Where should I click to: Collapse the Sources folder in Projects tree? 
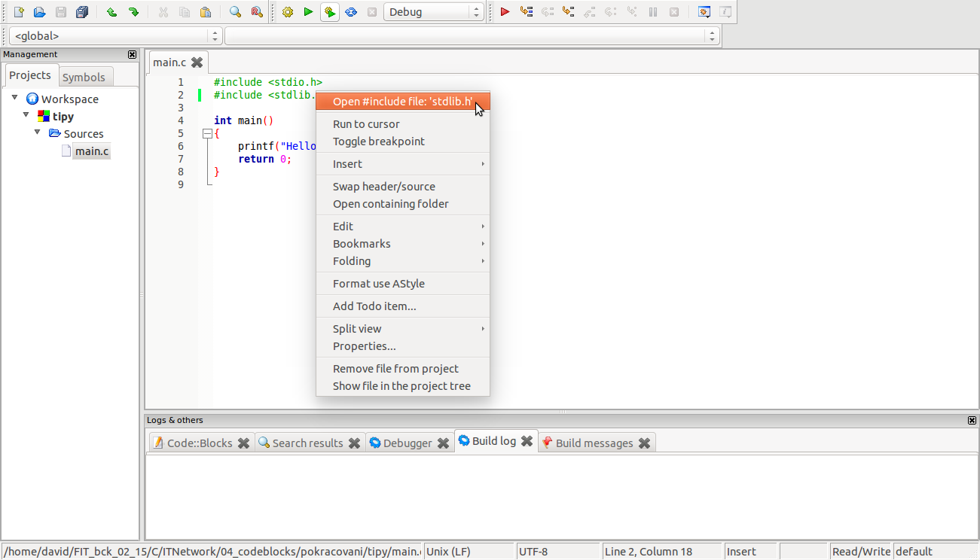37,133
